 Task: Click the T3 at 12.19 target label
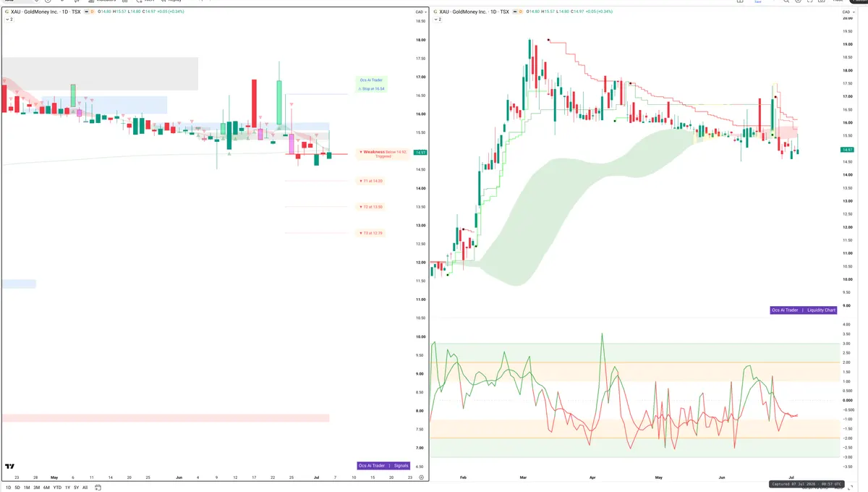tap(371, 233)
